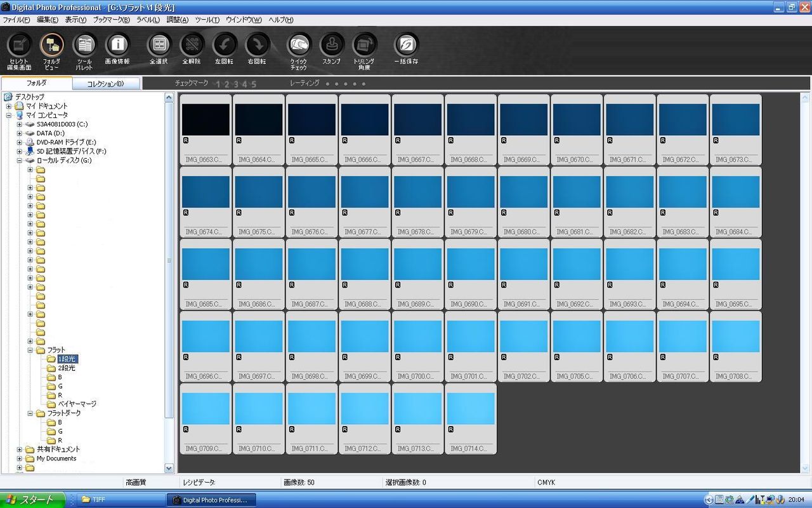Click Batch save (一括保存) icon
Viewport: 812px width, 508px height.
pos(406,44)
